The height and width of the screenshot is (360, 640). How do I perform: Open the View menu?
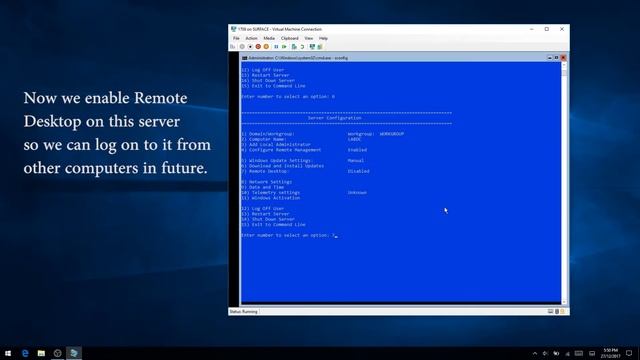pos(309,38)
